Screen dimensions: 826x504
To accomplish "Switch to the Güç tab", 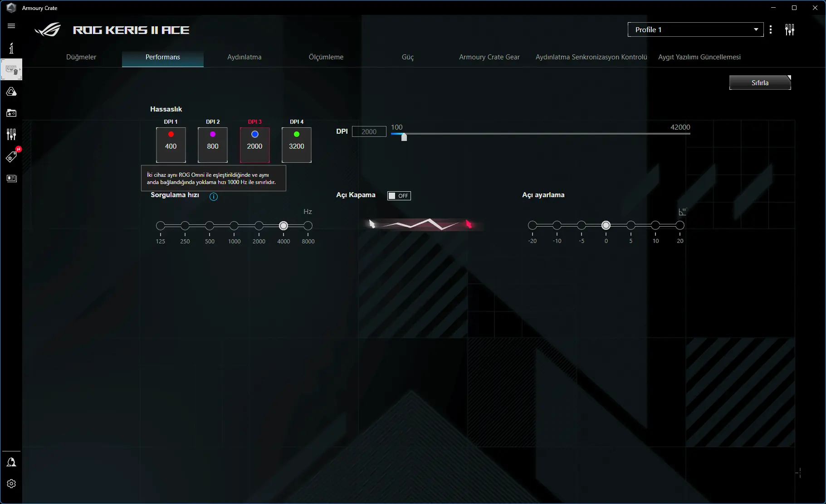I will [x=408, y=57].
